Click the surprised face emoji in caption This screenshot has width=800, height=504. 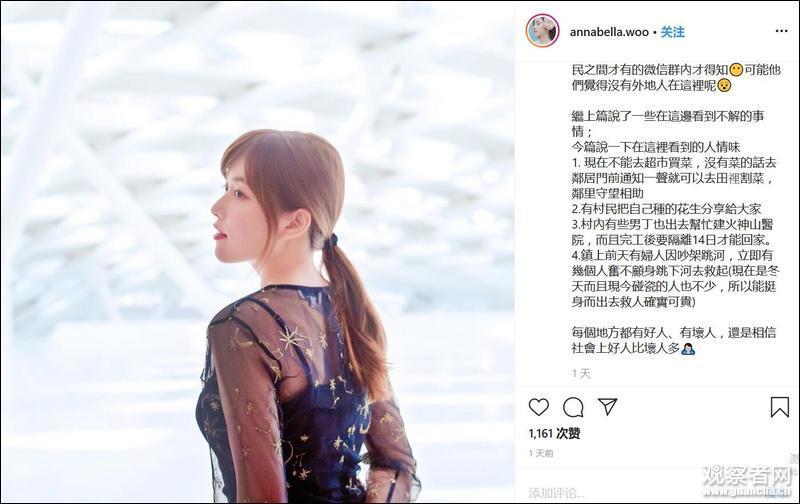(724, 85)
